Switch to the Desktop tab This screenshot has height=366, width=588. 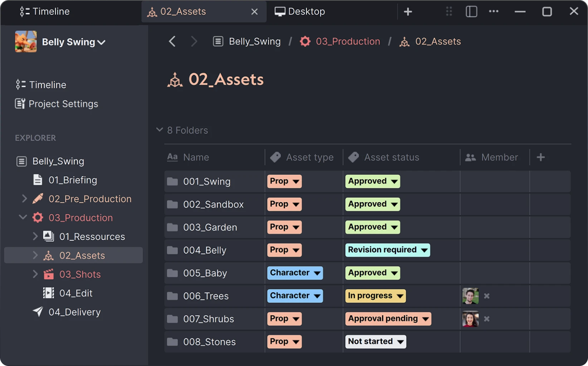(x=300, y=11)
